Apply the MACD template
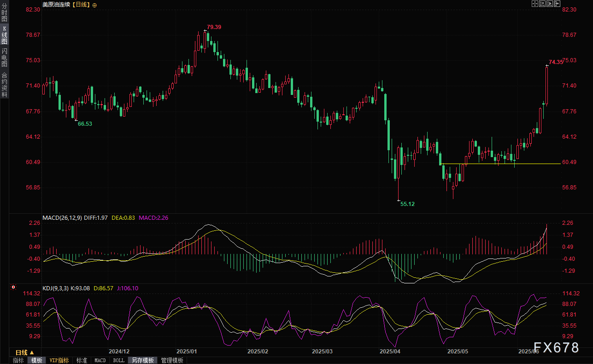 (100, 360)
